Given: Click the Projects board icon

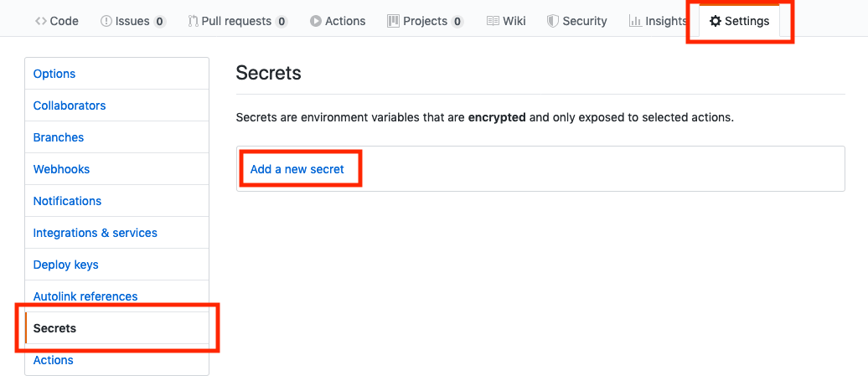Looking at the screenshot, I should pyautogui.click(x=393, y=21).
